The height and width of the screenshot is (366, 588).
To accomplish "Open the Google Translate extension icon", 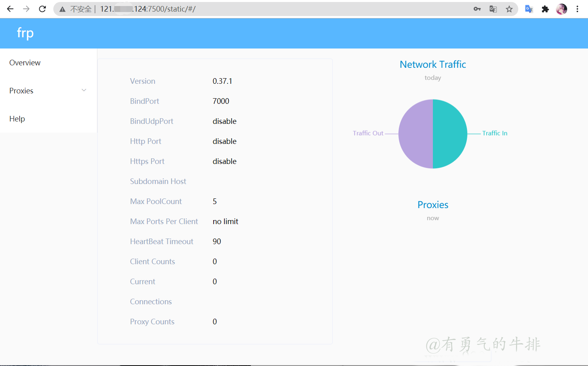I will [529, 9].
